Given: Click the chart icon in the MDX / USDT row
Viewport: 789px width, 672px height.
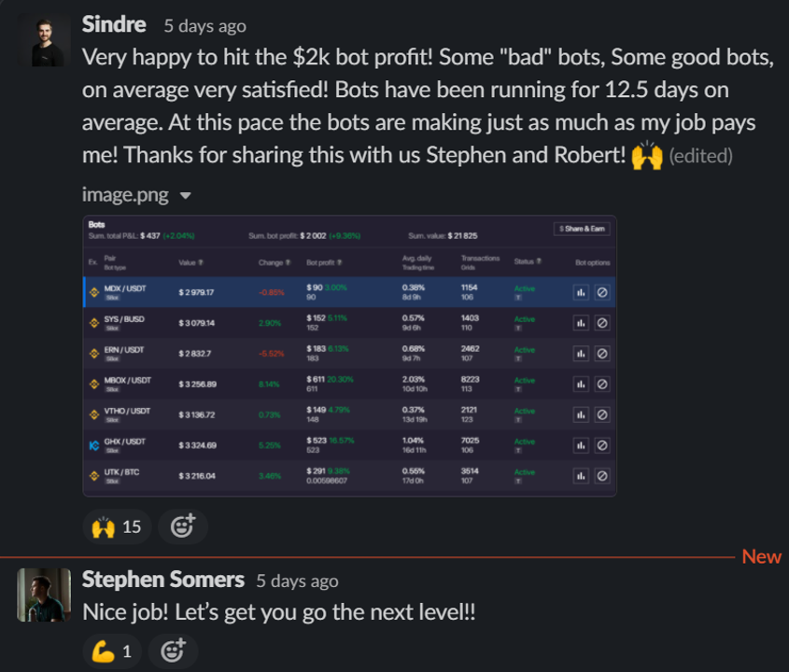Looking at the screenshot, I should (581, 292).
